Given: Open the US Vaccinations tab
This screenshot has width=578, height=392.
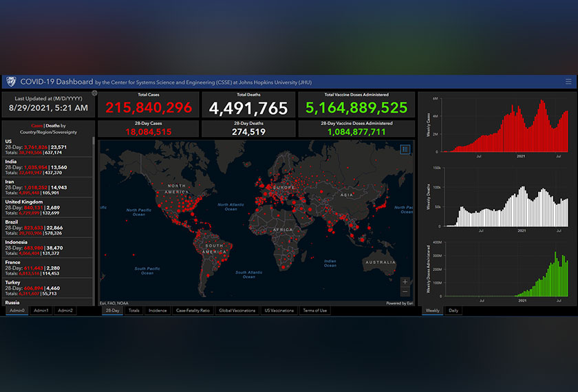Looking at the screenshot, I should [279, 311].
